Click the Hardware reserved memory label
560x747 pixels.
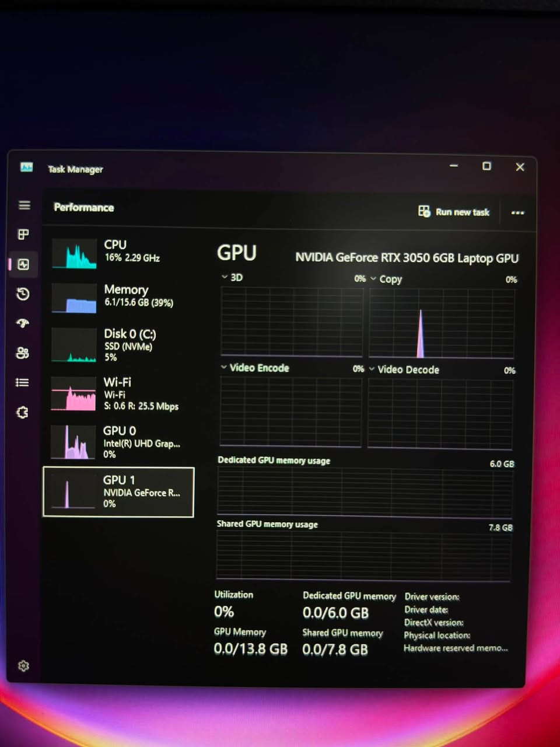(x=456, y=648)
